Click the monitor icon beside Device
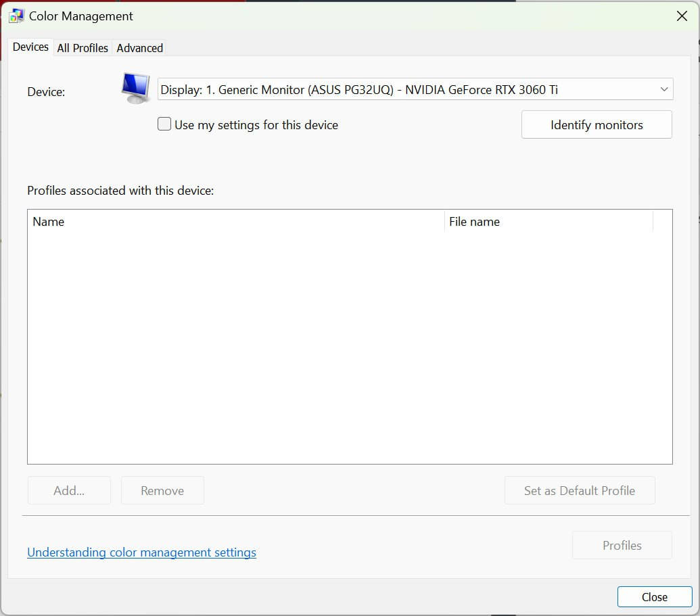Image resolution: width=700 pixels, height=616 pixels. tap(136, 89)
